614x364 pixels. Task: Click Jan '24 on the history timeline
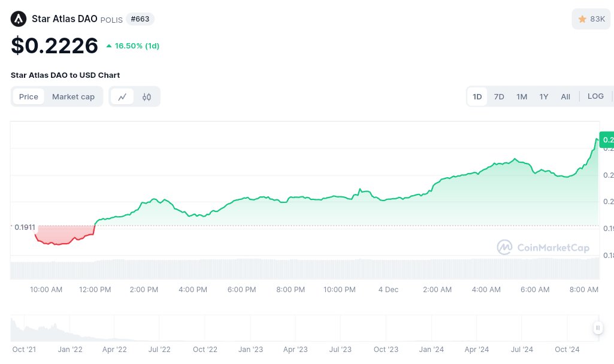[431, 350]
